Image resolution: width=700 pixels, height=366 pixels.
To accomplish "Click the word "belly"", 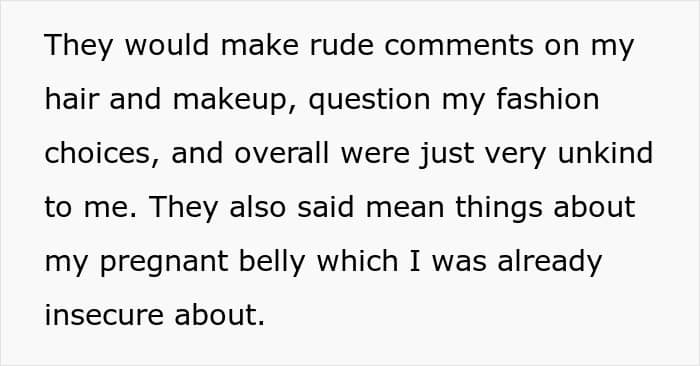I will [272, 262].
